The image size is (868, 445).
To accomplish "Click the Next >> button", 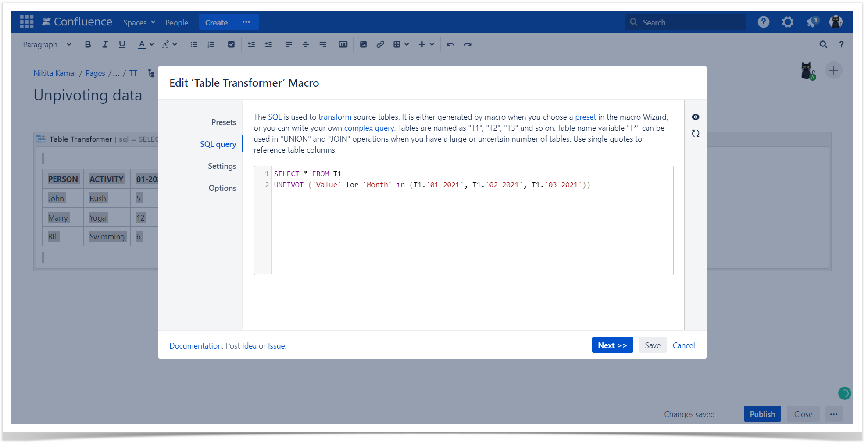I will (612, 345).
